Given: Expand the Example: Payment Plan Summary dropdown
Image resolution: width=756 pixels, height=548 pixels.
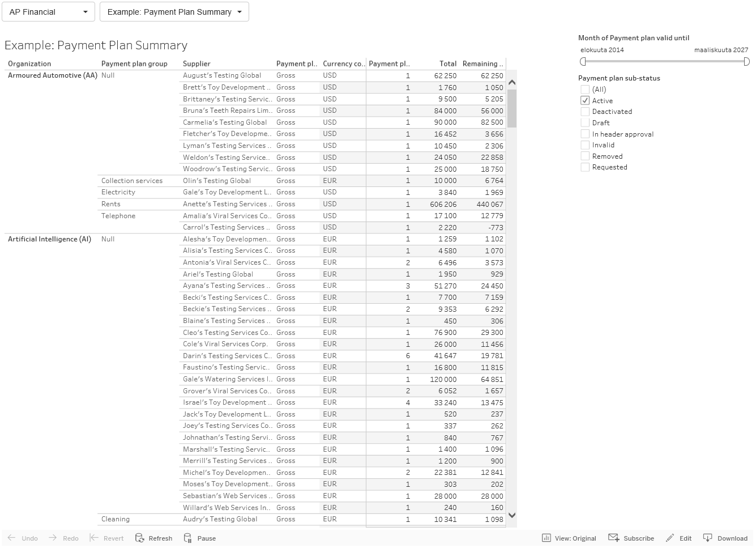Looking at the screenshot, I should pos(174,12).
